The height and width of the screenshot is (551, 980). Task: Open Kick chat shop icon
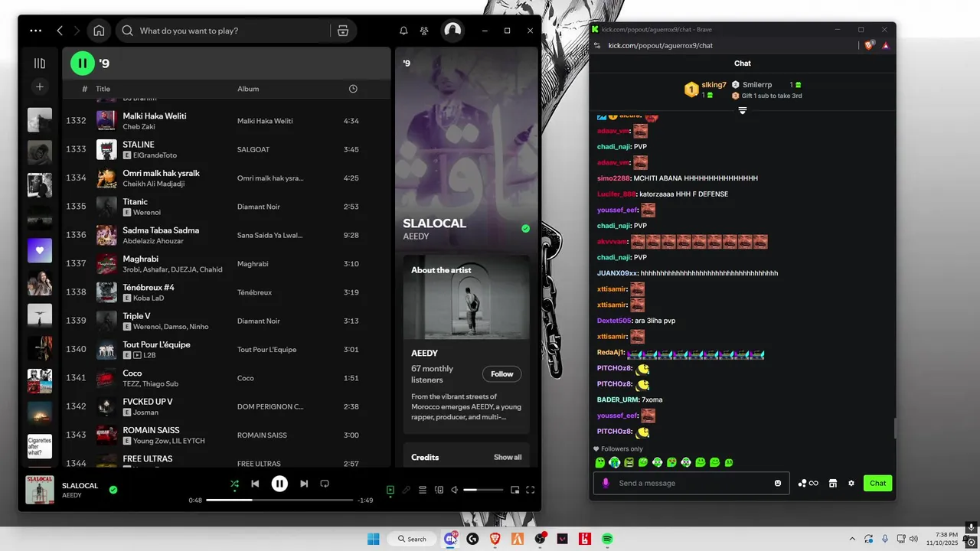[x=833, y=483]
